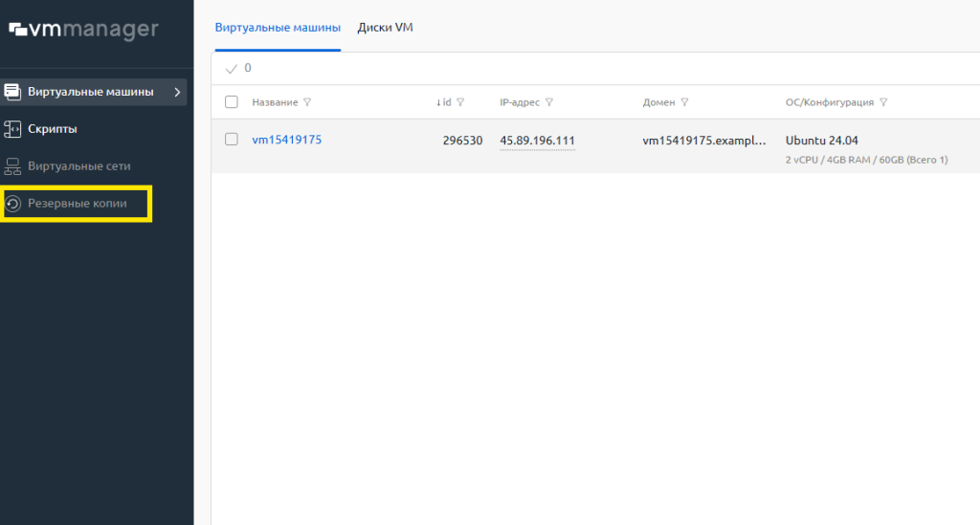Click the Виртуальные машины sidebar icon
This screenshot has width=980, height=525.
[13, 92]
